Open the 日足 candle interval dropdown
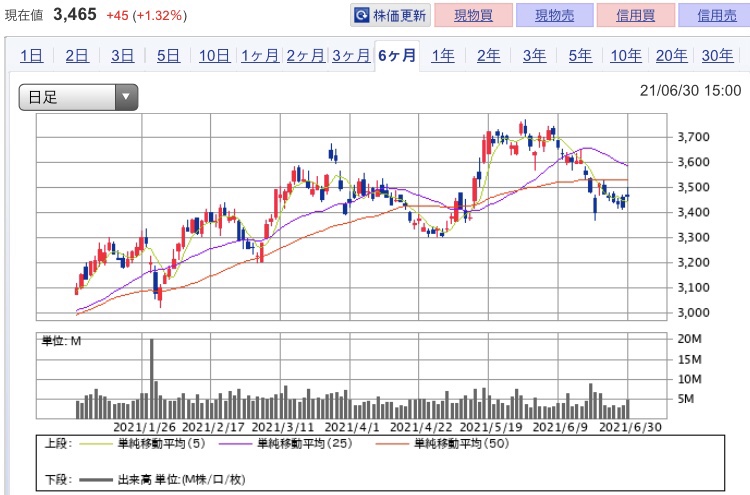Viewport: 750px width, 495px height. (x=78, y=98)
